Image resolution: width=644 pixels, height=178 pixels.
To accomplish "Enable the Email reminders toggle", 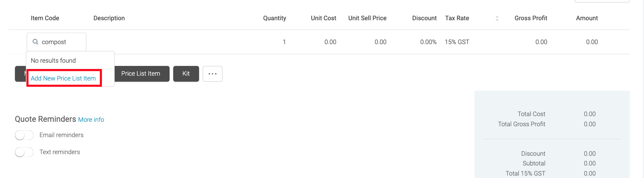I will coord(24,135).
